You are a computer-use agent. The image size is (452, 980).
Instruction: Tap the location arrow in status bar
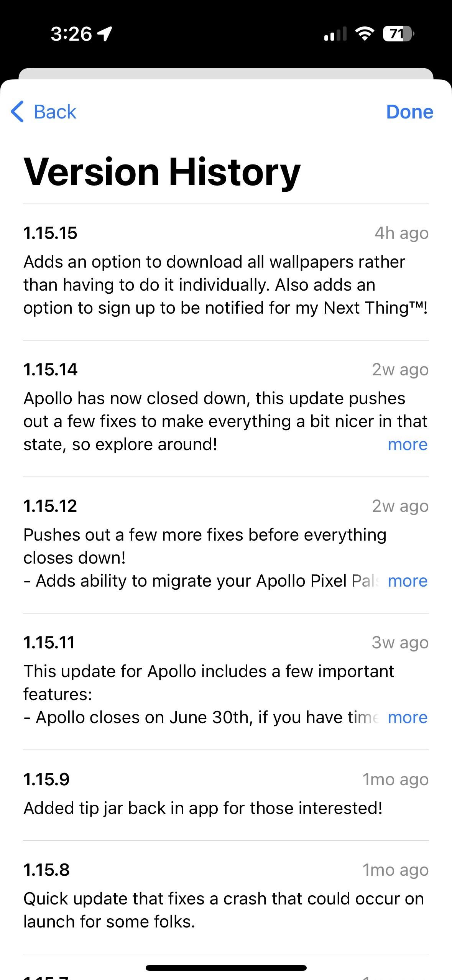105,34
